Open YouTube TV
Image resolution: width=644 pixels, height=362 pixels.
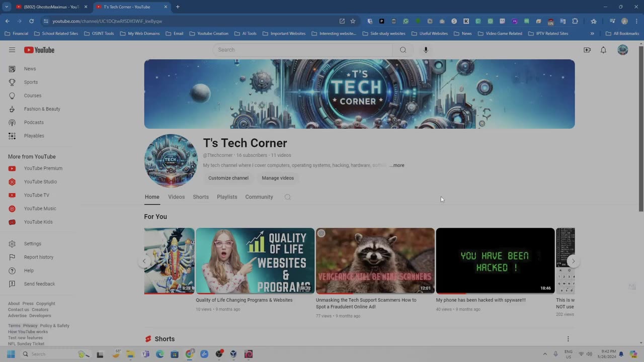tap(38, 195)
